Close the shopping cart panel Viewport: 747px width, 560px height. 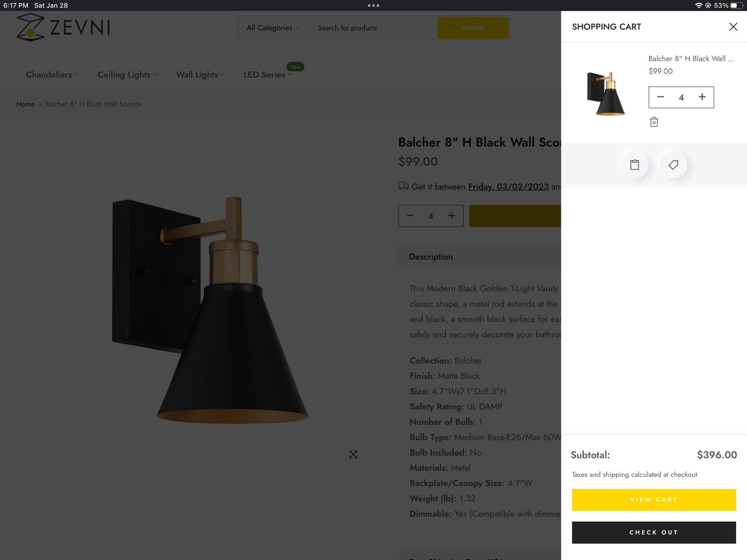[733, 27]
